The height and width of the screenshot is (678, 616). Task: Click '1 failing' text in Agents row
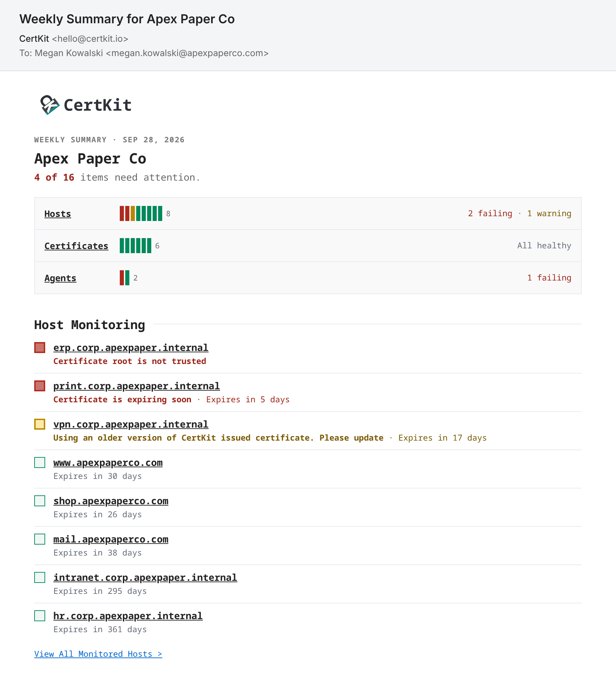coord(549,278)
